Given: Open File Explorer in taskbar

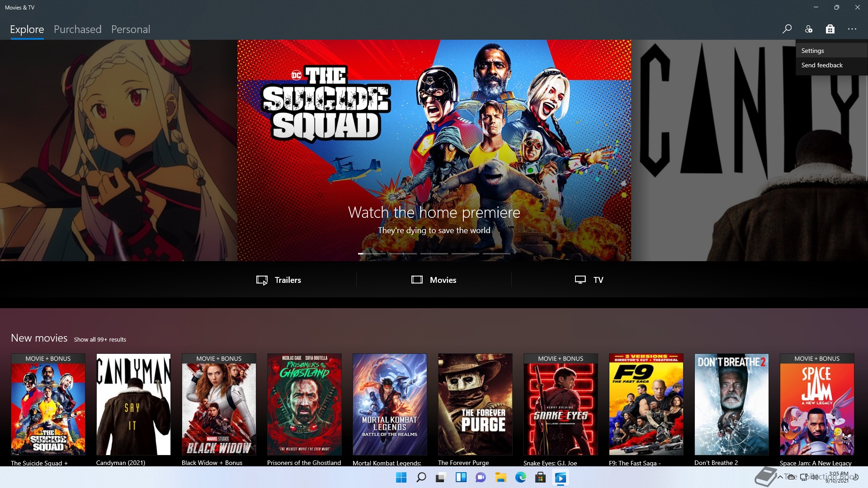Looking at the screenshot, I should coord(500,478).
